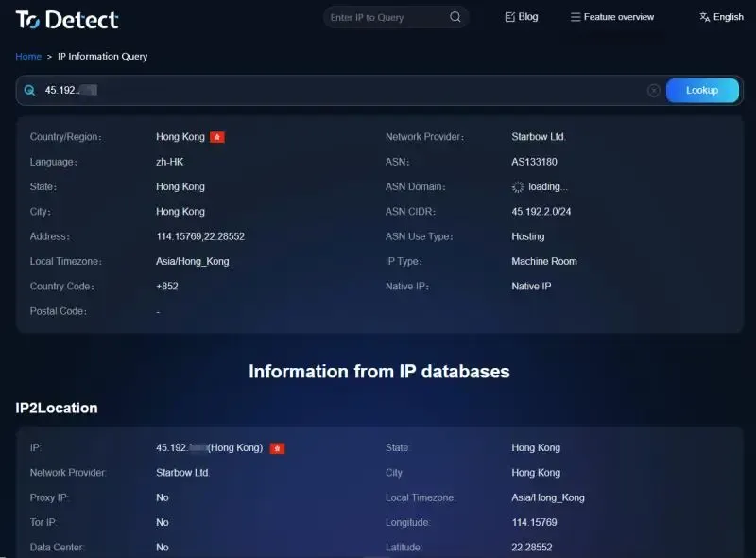
Task: Open the Home breadcrumb link
Action: [x=27, y=56]
